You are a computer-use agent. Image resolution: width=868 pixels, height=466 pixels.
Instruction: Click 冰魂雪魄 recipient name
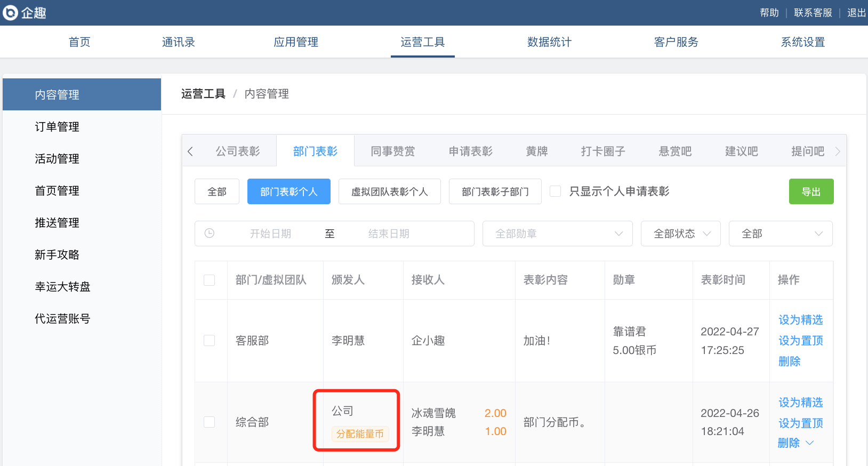pyautogui.click(x=433, y=413)
